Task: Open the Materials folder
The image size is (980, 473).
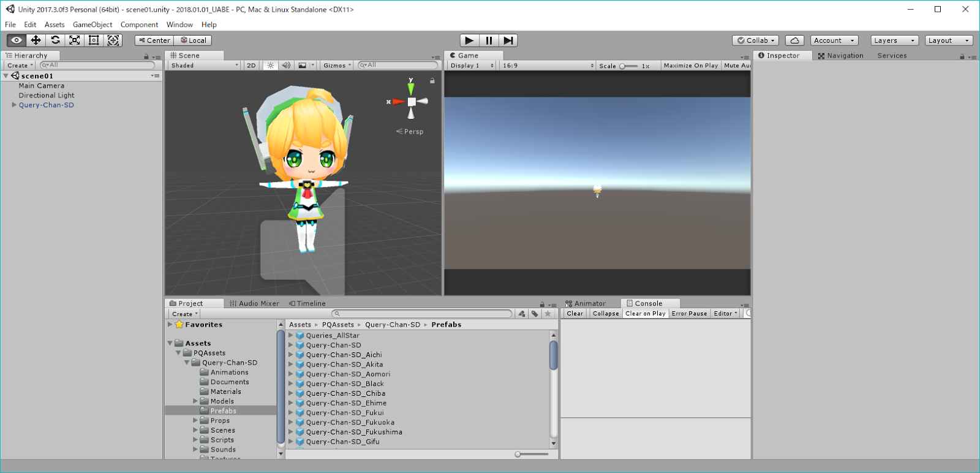Action: tap(226, 392)
